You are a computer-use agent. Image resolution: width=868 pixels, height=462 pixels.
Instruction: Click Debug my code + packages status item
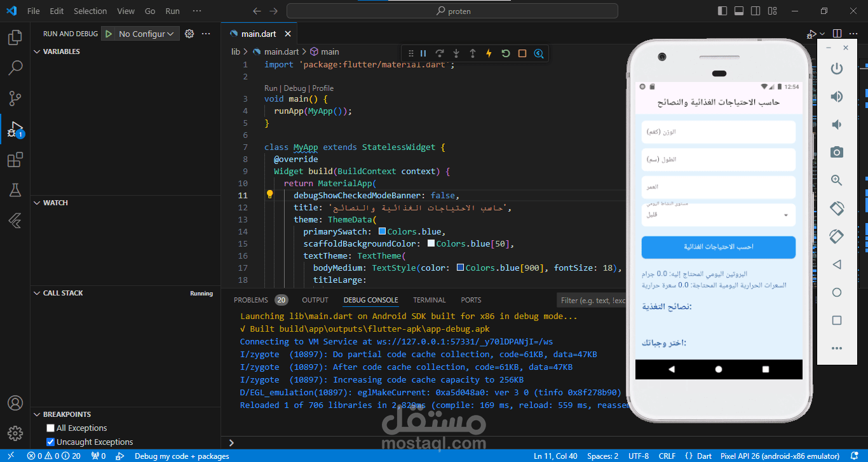point(182,456)
